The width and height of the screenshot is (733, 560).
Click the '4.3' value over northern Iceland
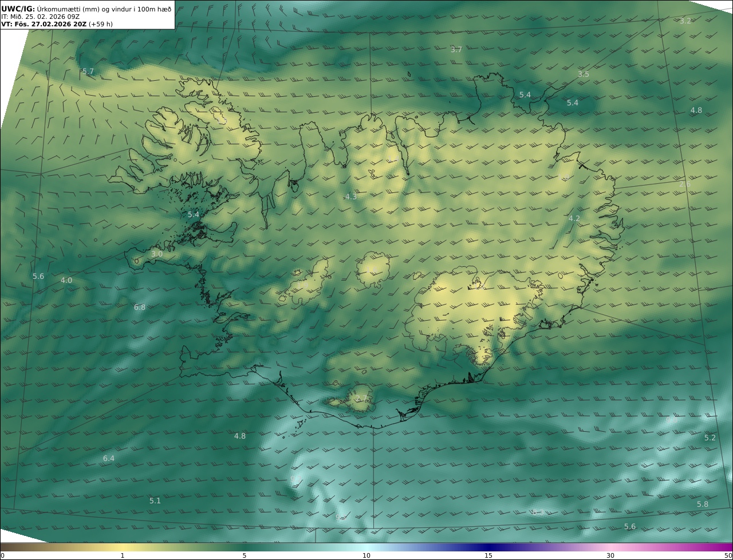tap(350, 197)
